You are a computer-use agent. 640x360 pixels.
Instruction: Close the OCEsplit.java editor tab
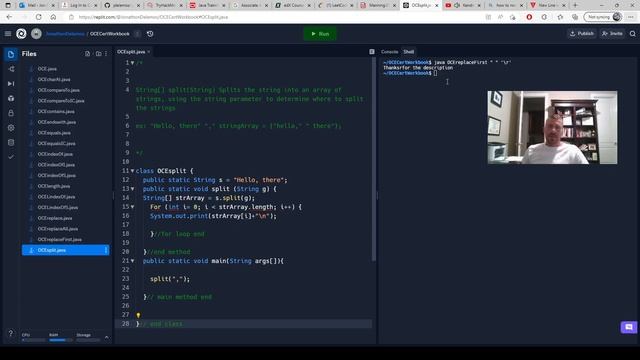pos(149,52)
